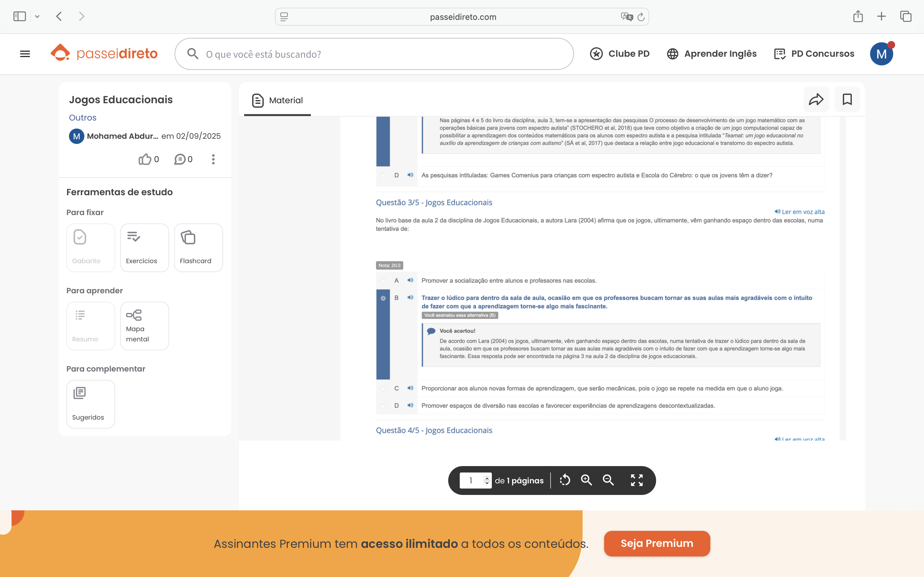Bookmark this material with the bookmark icon
The height and width of the screenshot is (577, 924).
[847, 100]
